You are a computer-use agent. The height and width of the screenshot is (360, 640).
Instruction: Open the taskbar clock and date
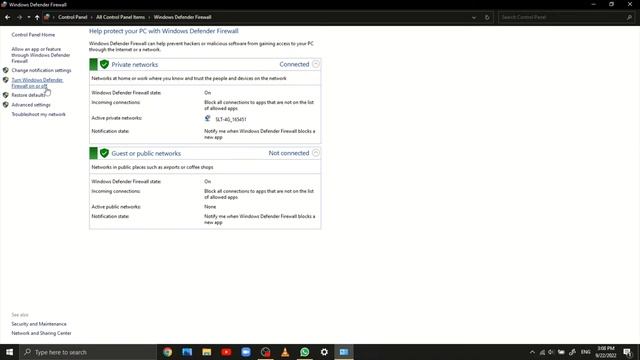(x=606, y=352)
